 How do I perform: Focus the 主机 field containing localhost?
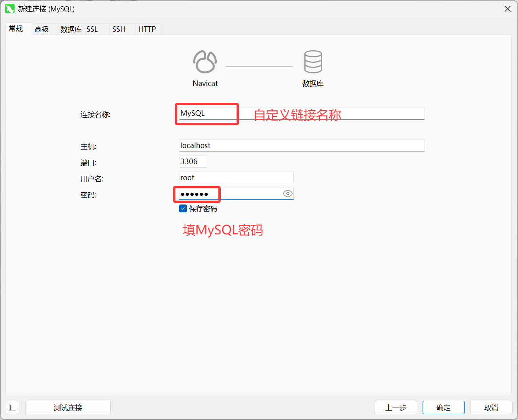tap(302, 146)
